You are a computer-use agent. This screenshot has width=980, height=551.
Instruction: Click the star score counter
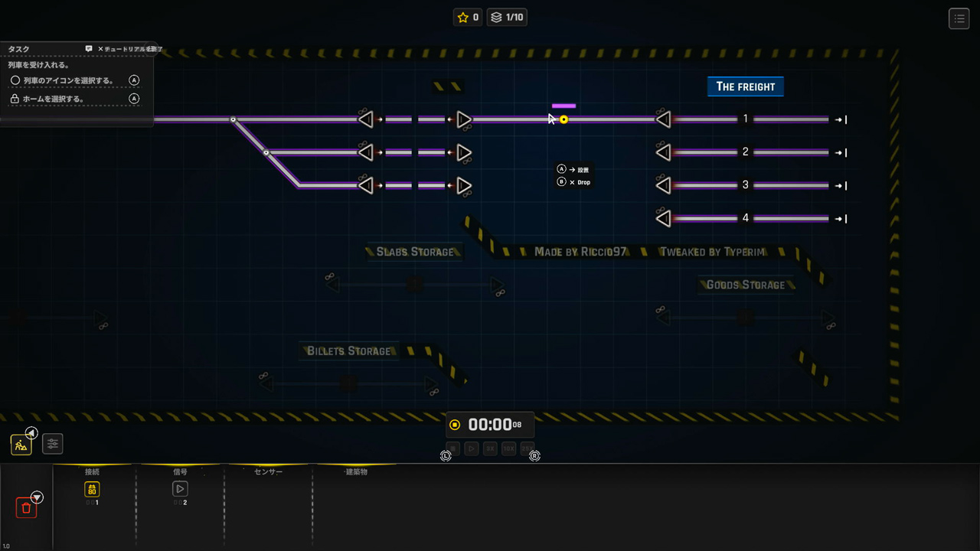point(468,17)
